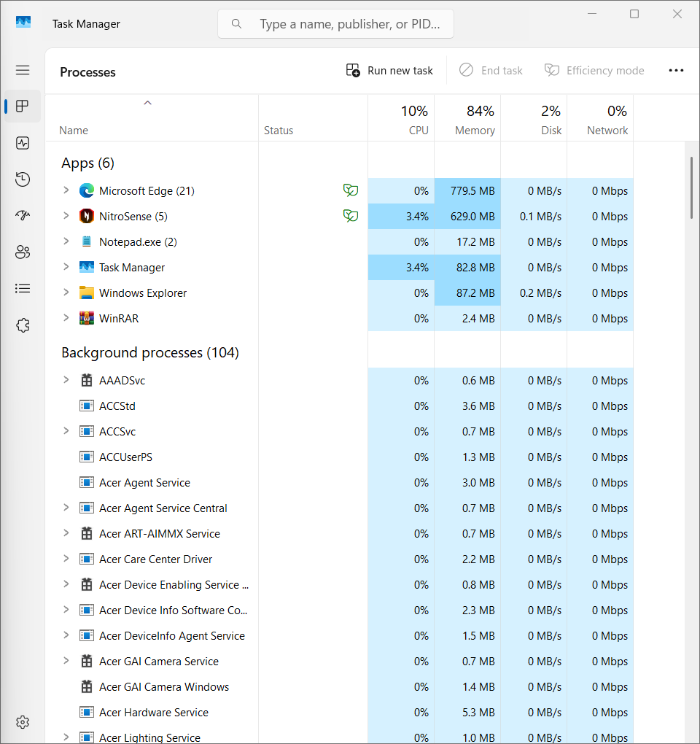This screenshot has width=700, height=744.
Task: Expand the Microsoft Edge (21) group
Action: (66, 190)
